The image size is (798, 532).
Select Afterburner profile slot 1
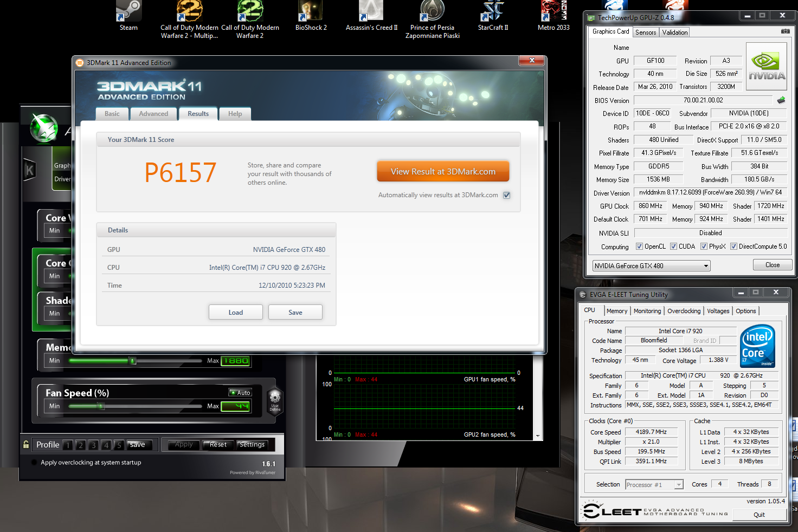[x=67, y=445]
